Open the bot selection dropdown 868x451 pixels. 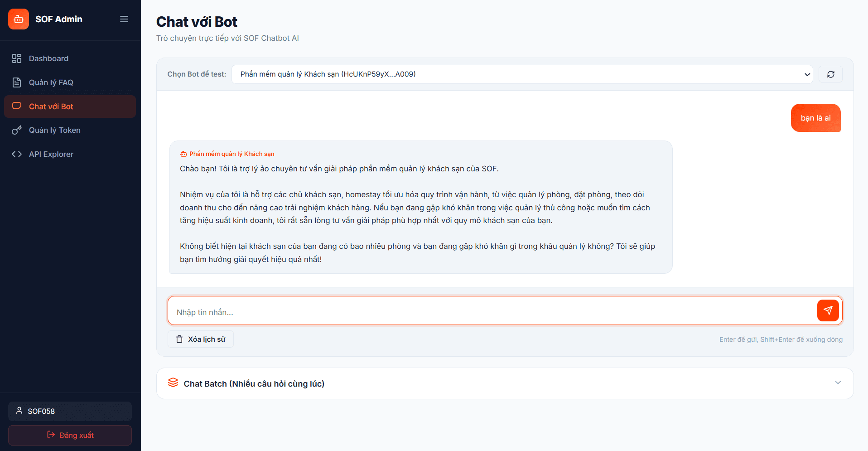(x=521, y=74)
